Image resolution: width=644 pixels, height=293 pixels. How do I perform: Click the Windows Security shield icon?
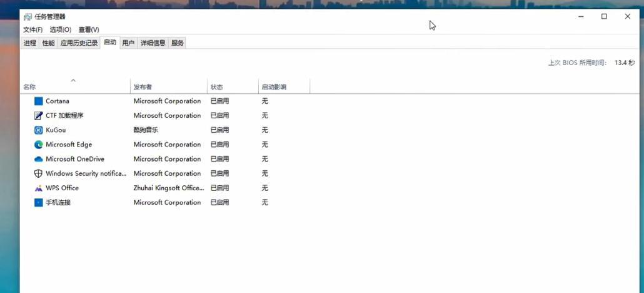coord(39,173)
